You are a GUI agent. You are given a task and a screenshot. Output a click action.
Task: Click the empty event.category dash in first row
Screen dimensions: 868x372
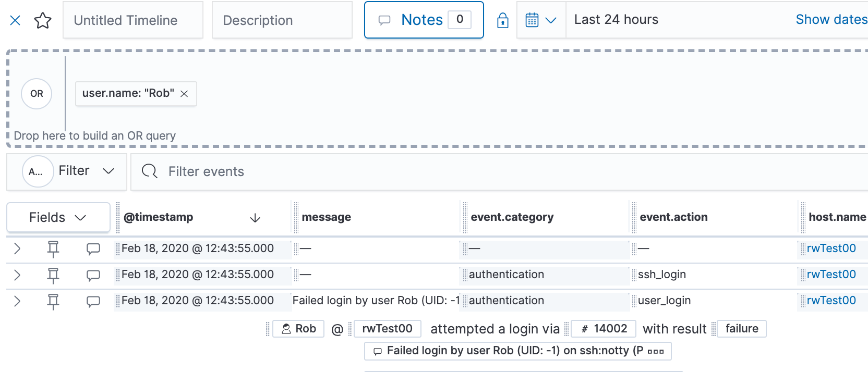[x=474, y=249]
